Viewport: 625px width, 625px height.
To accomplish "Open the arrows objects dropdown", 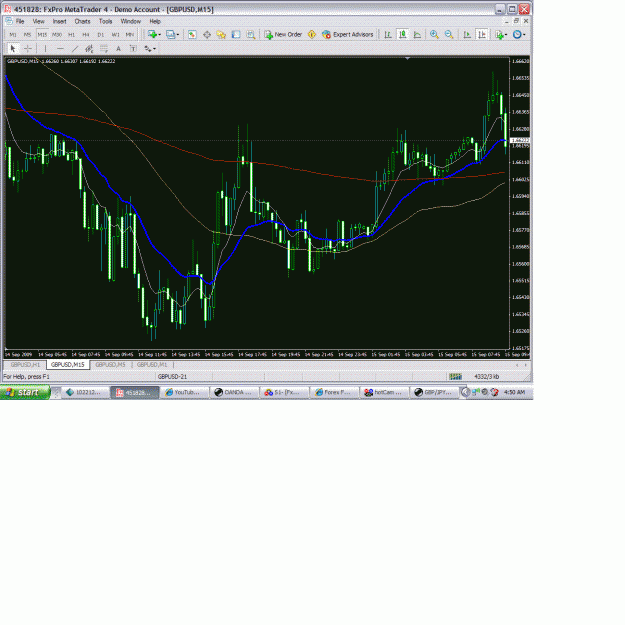I will coord(150,49).
